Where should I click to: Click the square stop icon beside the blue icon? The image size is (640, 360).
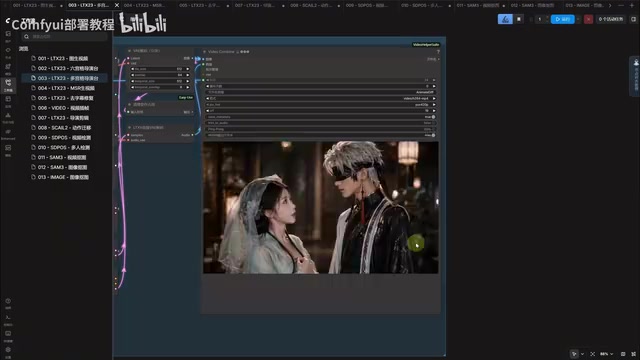point(519,19)
